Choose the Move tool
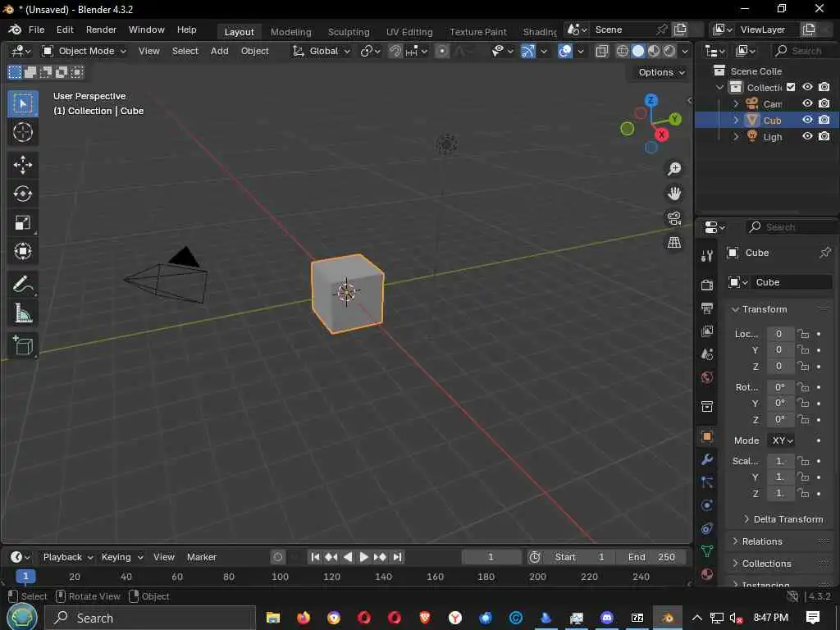Screen dimensions: 840x630 pos(22,164)
